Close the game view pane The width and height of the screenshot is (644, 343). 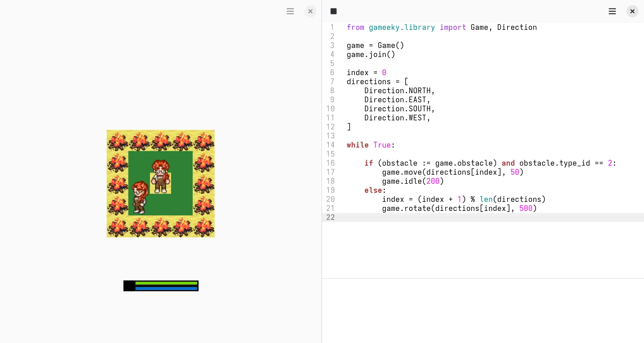point(310,11)
